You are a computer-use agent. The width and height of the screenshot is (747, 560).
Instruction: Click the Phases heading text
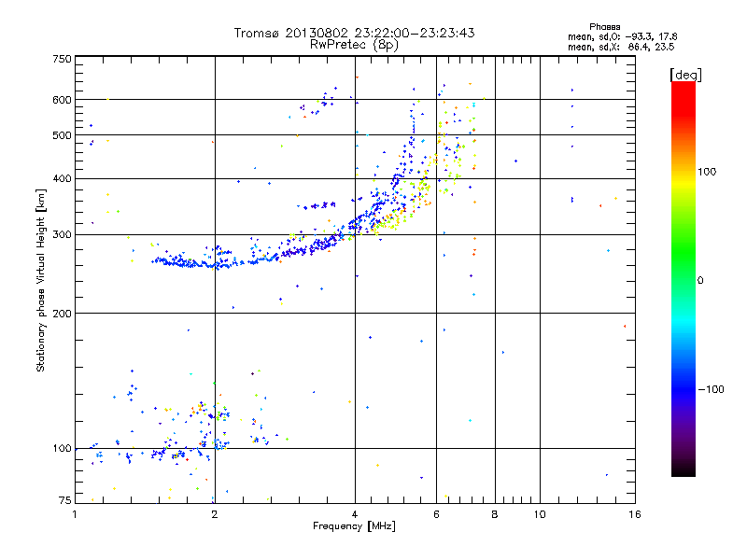coord(606,26)
